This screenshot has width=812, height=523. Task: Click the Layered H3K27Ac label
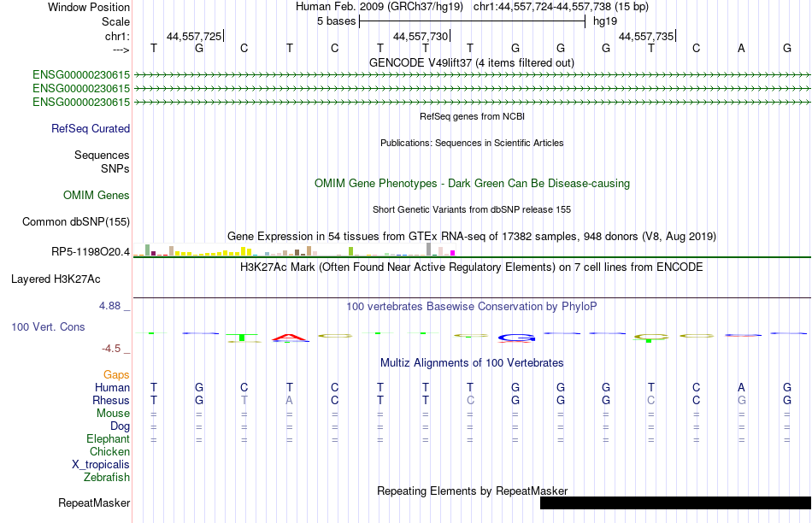click(x=56, y=279)
